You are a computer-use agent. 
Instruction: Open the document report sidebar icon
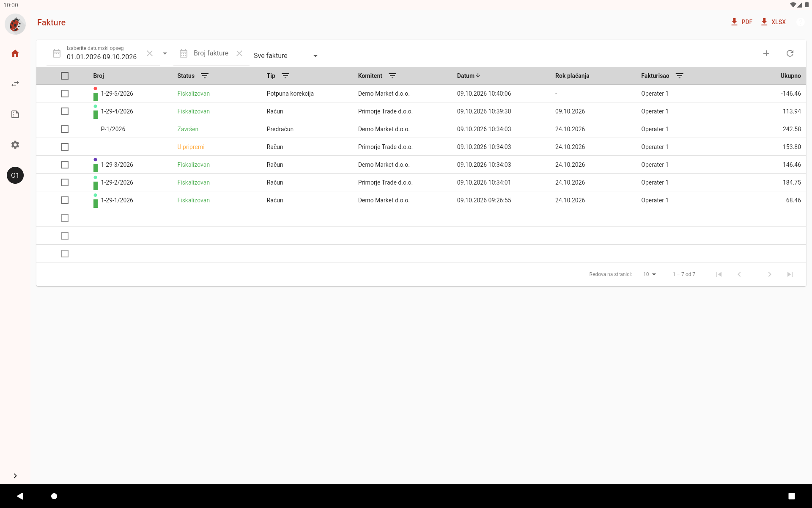(15, 114)
